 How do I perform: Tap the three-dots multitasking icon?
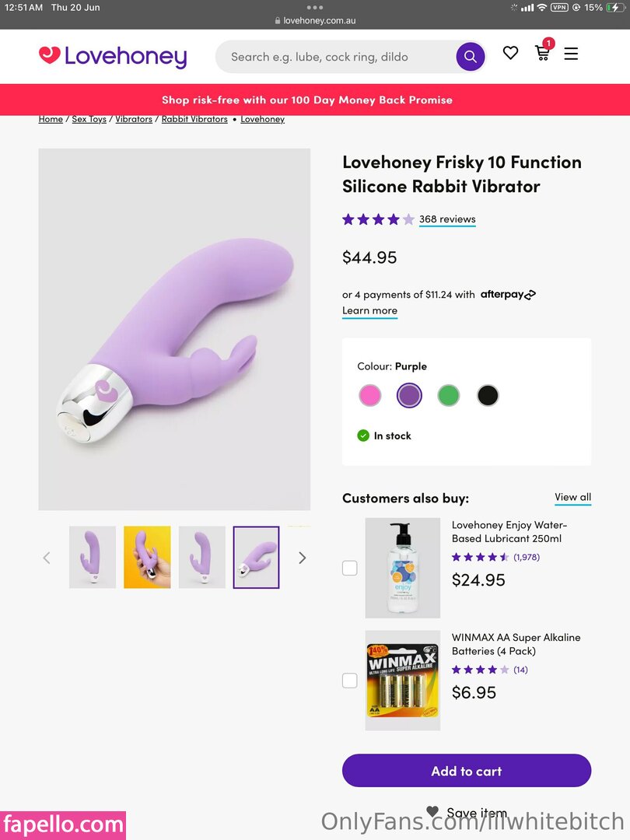[315, 7]
